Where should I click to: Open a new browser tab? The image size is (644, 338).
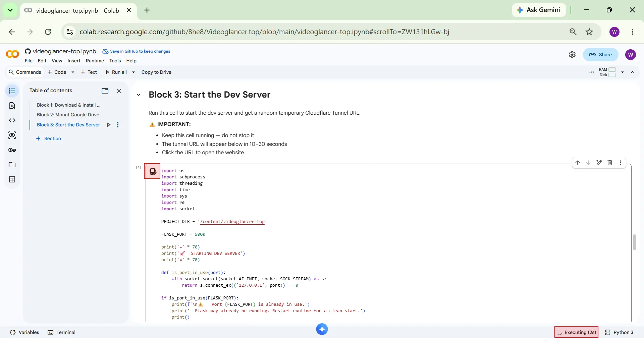pos(147,10)
